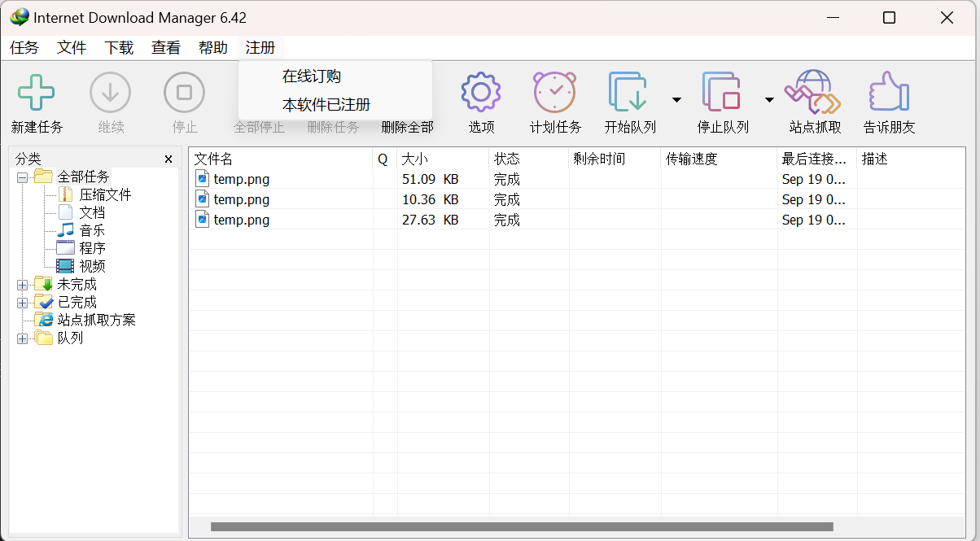Viewport: 980px width, 541px height.
Task: Select 队列 folder in tree
Action: tap(70, 338)
